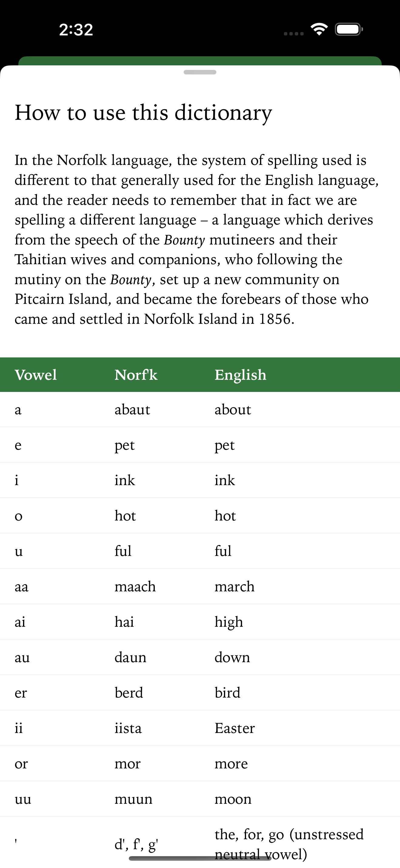
Task: Tap the green card behind sheet
Action: [x=200, y=61]
